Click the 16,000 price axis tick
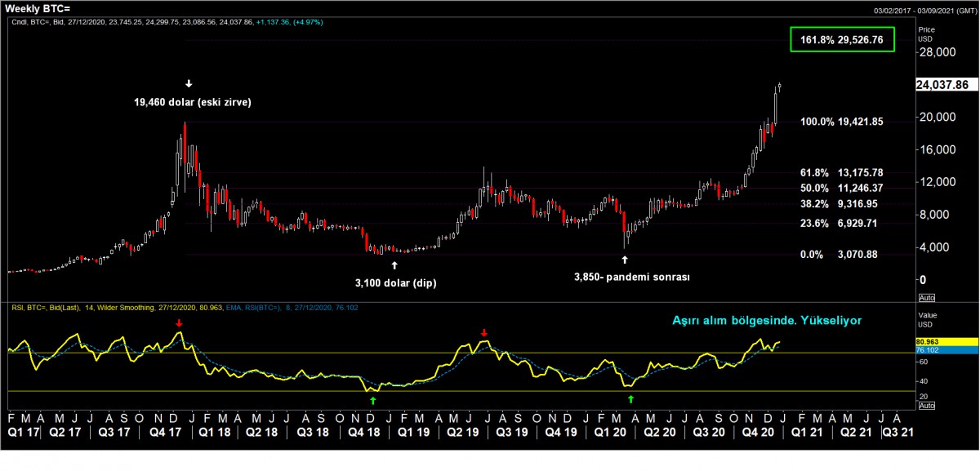 point(936,149)
